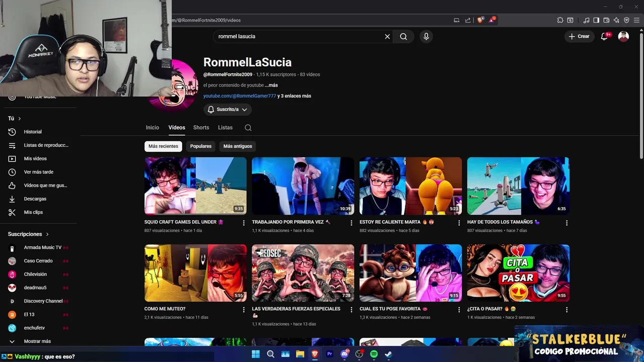The width and height of the screenshot is (644, 362).
Task: Open the Brave Wallet icon
Action: 606,20
